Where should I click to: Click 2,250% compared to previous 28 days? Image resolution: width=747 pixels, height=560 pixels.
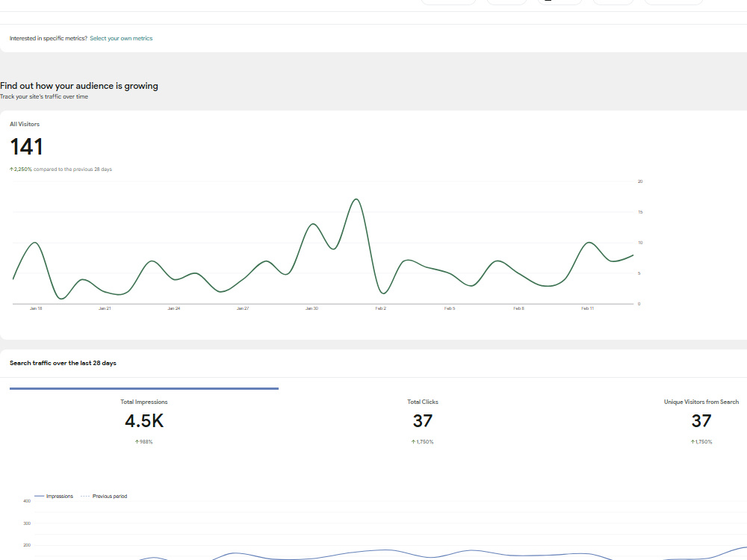[x=61, y=169]
